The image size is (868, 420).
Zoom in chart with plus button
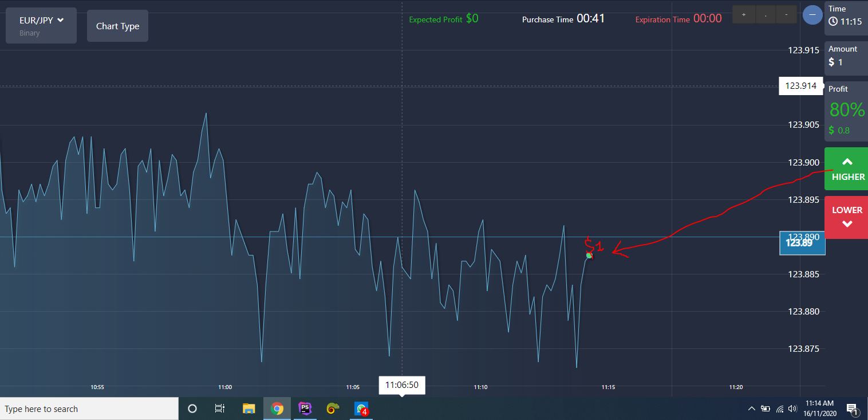click(x=744, y=14)
